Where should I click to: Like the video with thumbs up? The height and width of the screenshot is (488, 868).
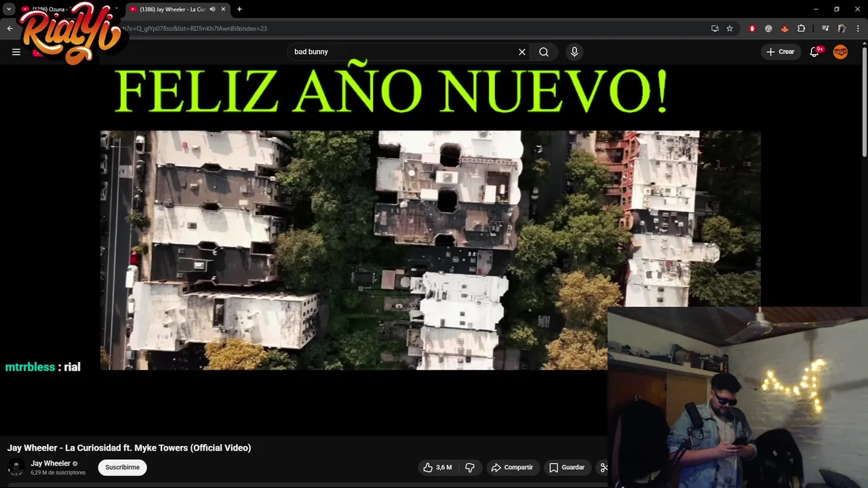point(437,467)
